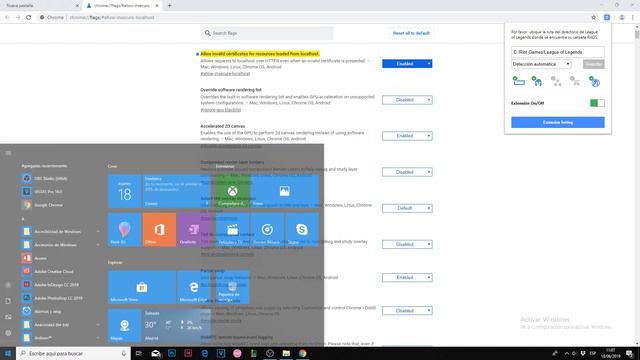
Task: Open File Explorer on the taskbar
Action: coord(286,353)
